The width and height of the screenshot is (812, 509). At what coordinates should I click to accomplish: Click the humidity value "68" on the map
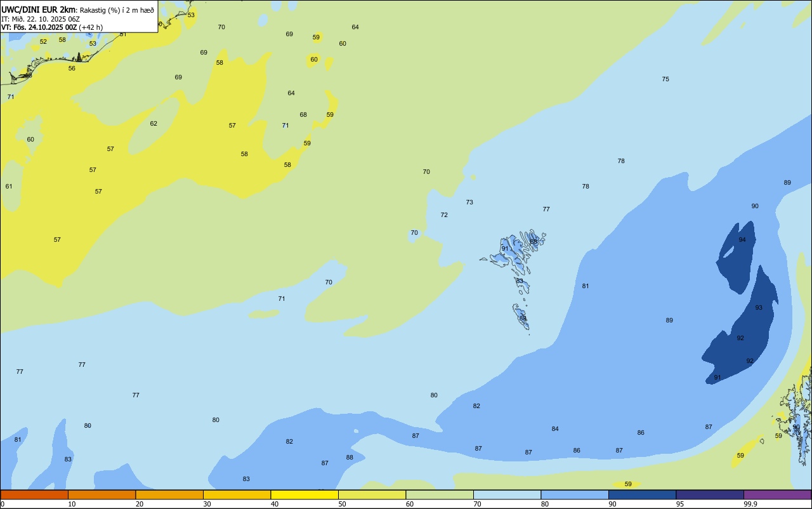(303, 115)
